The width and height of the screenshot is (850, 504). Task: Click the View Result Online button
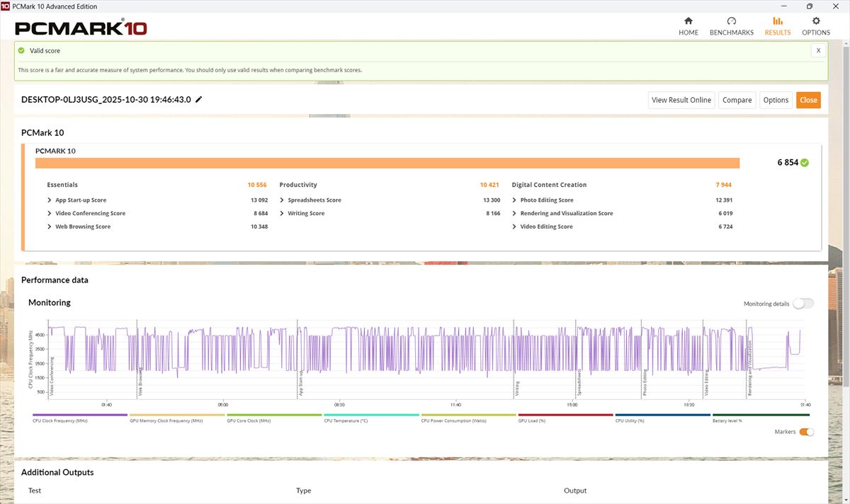coord(681,100)
